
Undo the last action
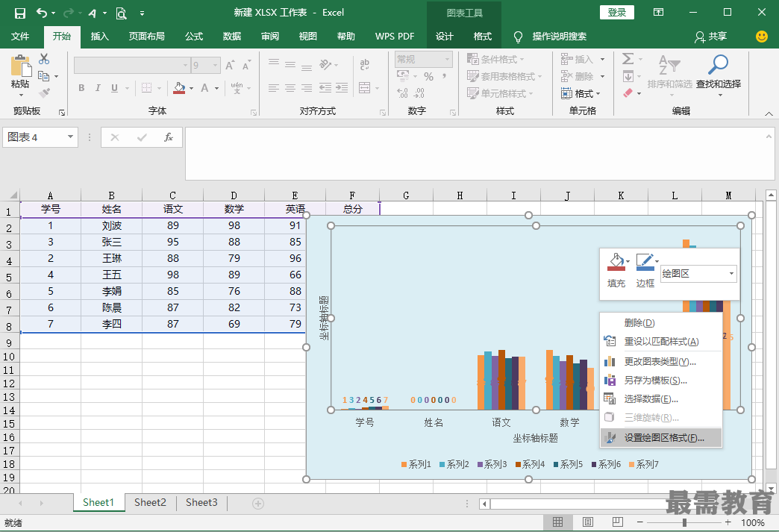(43, 13)
